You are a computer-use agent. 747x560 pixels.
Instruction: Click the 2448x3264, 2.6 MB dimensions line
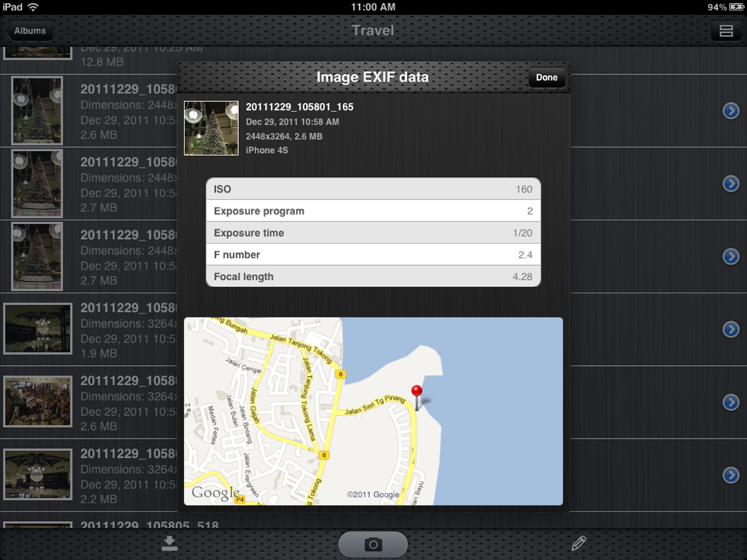(x=284, y=136)
